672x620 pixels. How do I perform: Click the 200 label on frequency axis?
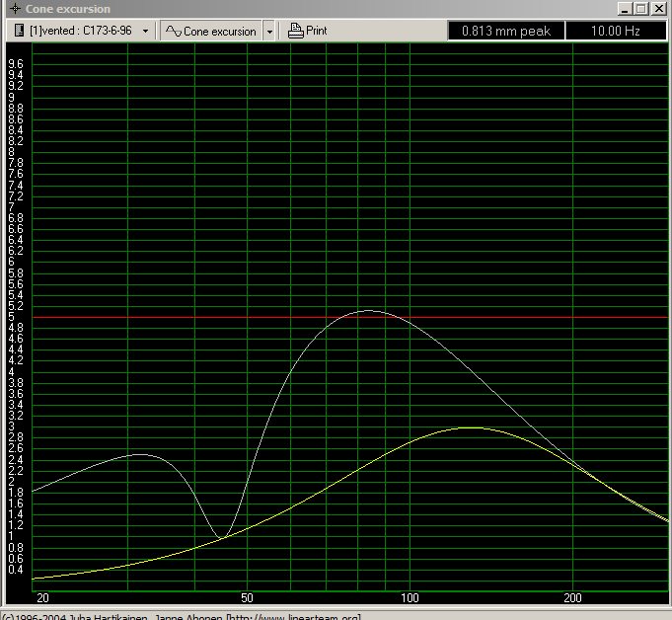click(x=572, y=597)
